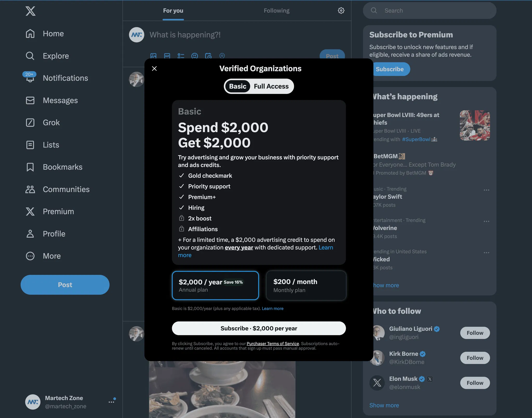Switch plan toggle to Full Access

271,86
